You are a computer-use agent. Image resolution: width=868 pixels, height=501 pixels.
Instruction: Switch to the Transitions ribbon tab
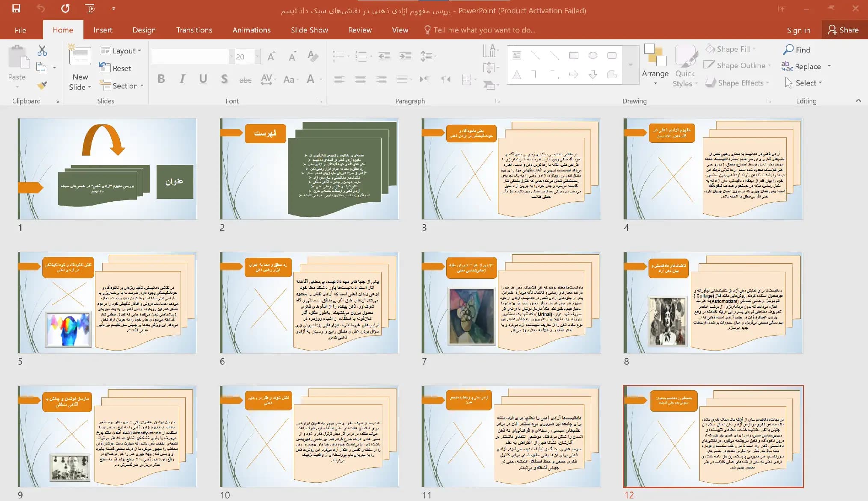click(194, 30)
